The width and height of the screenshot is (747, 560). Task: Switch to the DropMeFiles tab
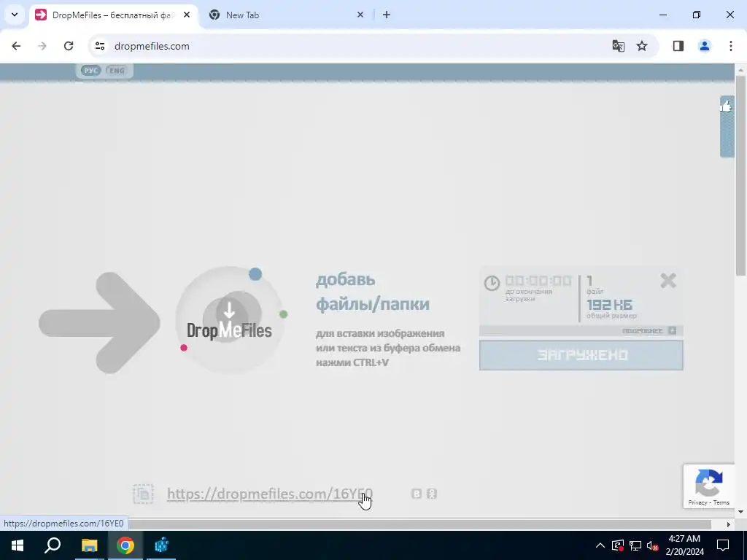pyautogui.click(x=112, y=15)
